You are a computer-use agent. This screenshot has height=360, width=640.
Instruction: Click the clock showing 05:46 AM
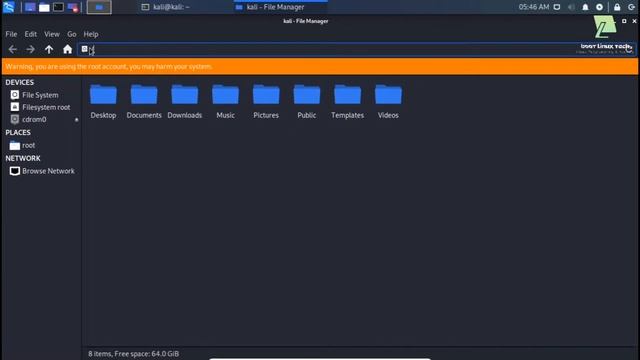[x=533, y=7]
